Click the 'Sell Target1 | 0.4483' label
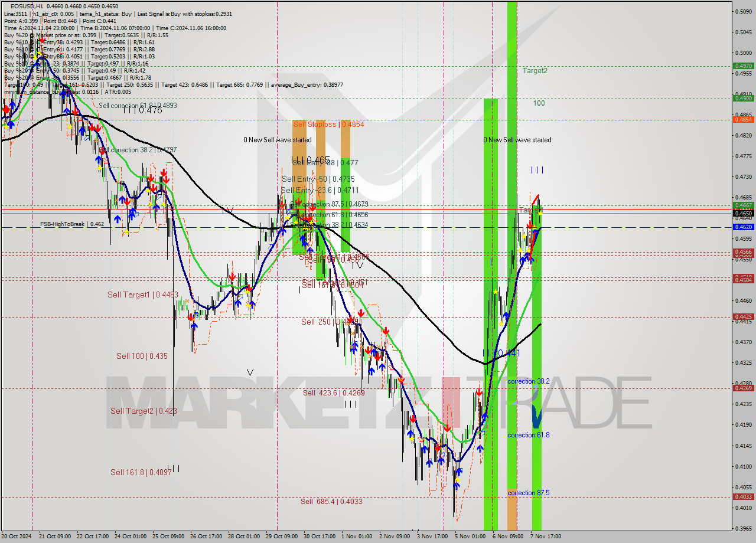The width and height of the screenshot is (756, 543). pyautogui.click(x=143, y=295)
